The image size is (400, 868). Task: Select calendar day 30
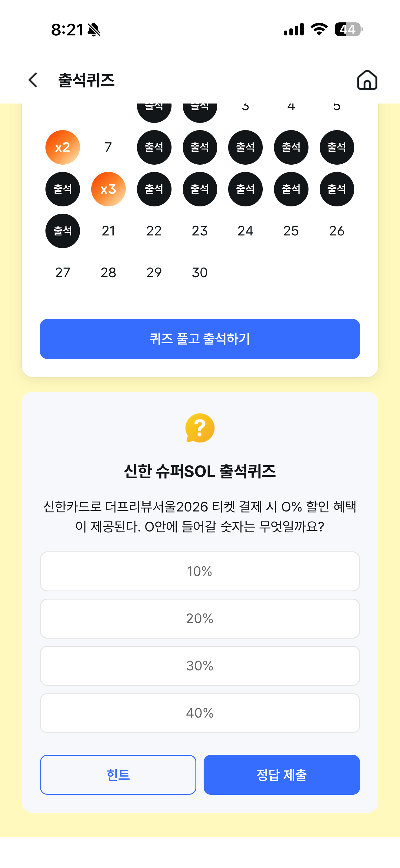[x=200, y=273]
